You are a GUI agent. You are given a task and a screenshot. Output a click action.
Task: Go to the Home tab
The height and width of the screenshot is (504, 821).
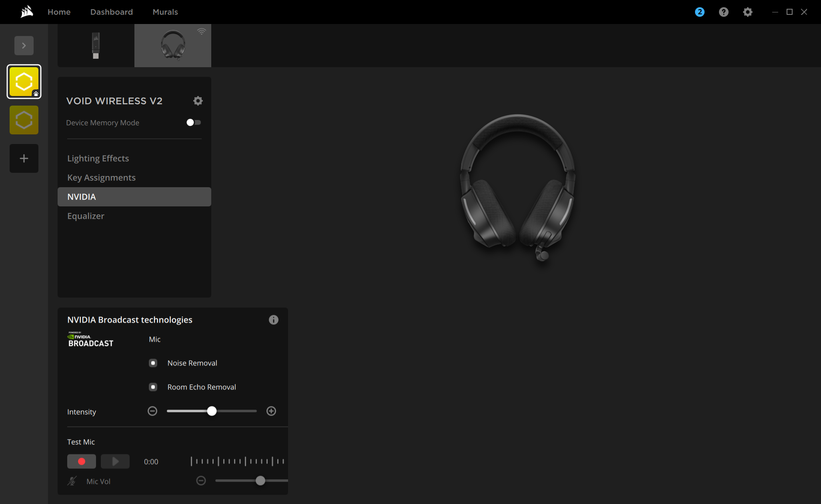59,12
